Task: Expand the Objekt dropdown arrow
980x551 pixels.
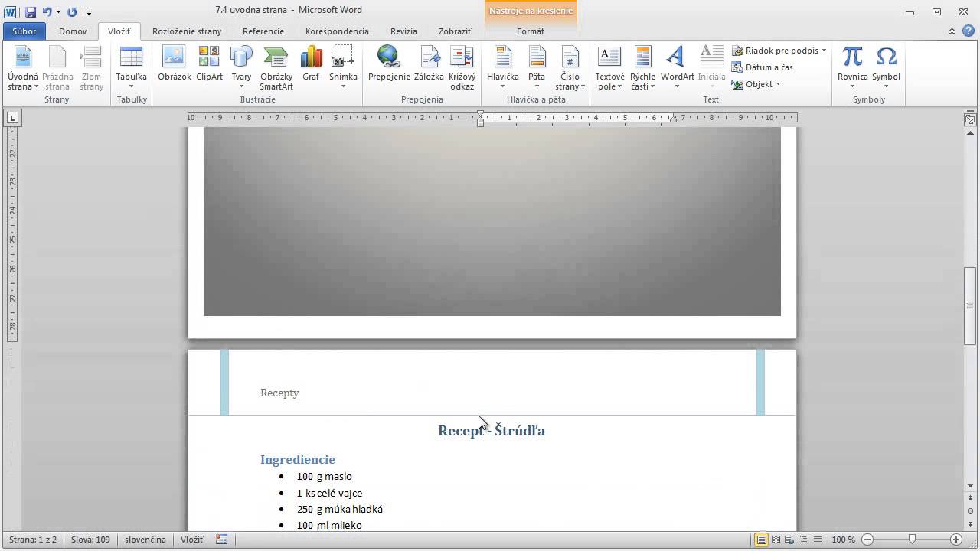Action: point(778,84)
